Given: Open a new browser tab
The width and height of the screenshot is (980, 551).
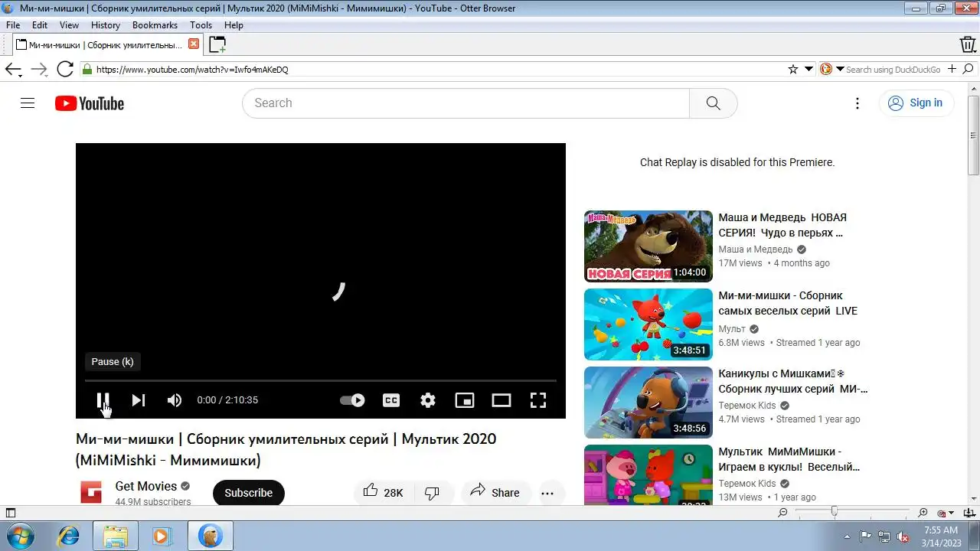Looking at the screenshot, I should [217, 44].
